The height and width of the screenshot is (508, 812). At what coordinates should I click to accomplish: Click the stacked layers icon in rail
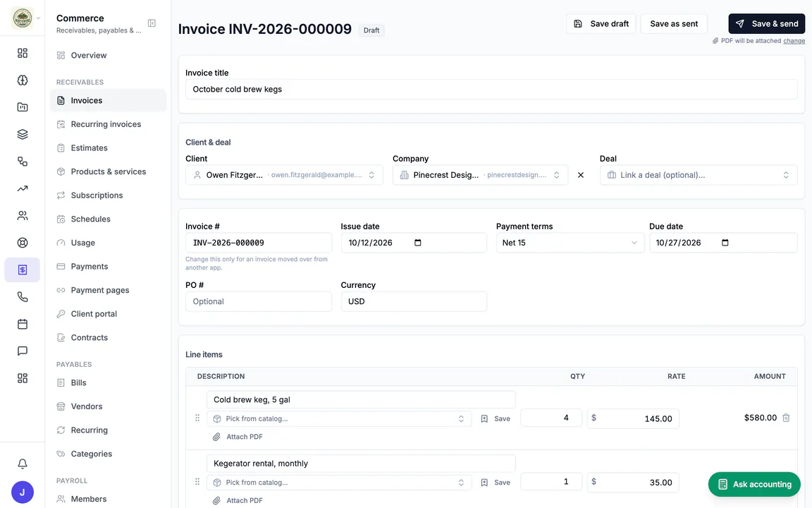[23, 134]
